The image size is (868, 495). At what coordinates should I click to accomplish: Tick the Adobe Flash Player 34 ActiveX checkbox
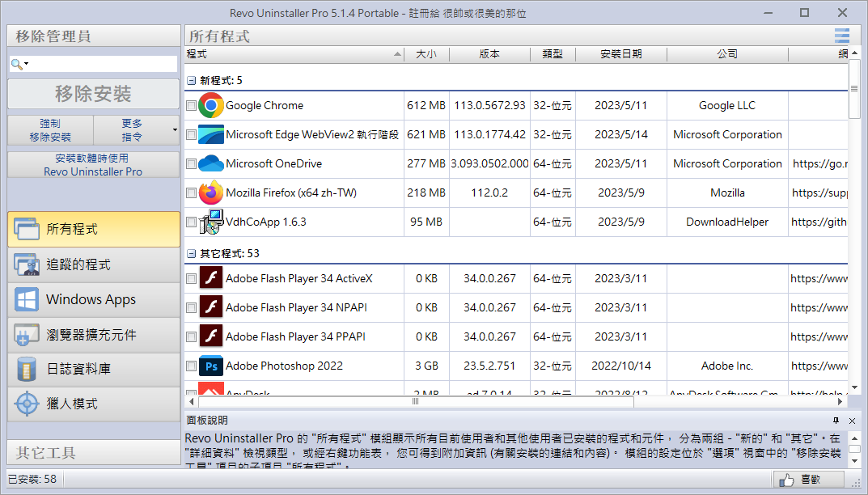tap(191, 278)
